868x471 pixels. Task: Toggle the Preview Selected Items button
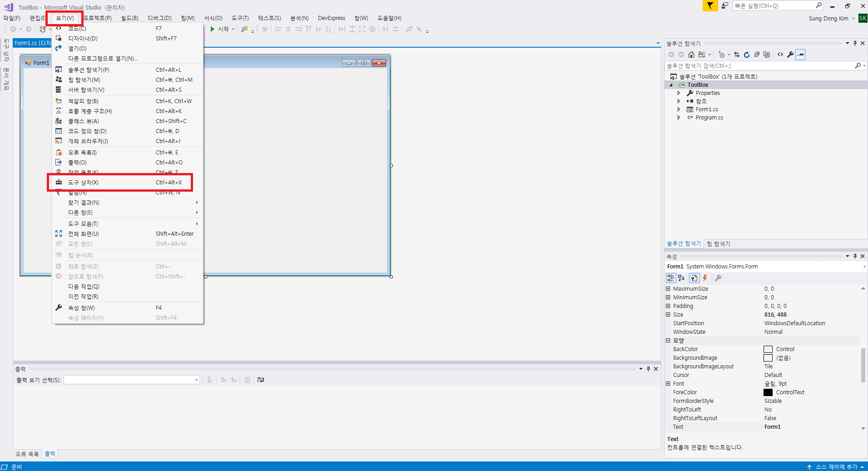(x=800, y=55)
